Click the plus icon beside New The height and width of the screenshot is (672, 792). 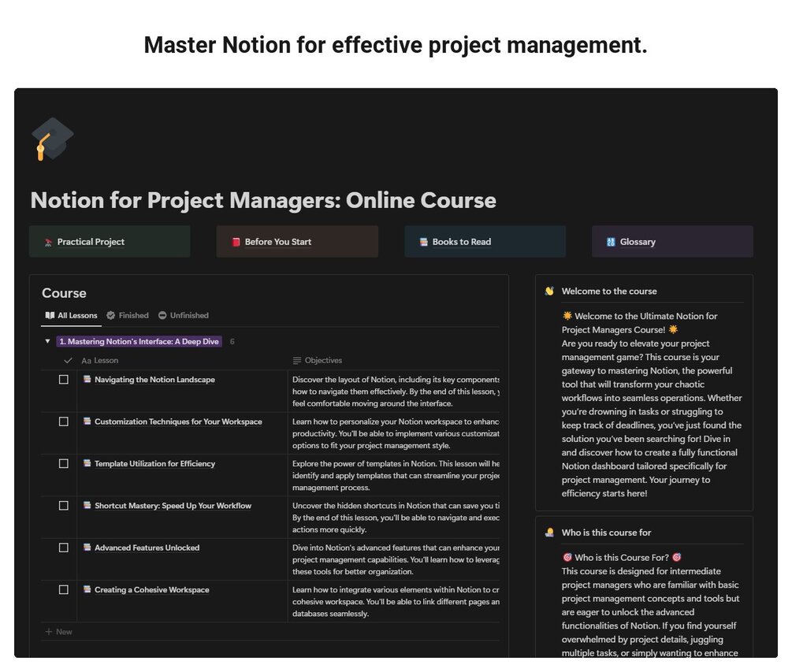(49, 632)
